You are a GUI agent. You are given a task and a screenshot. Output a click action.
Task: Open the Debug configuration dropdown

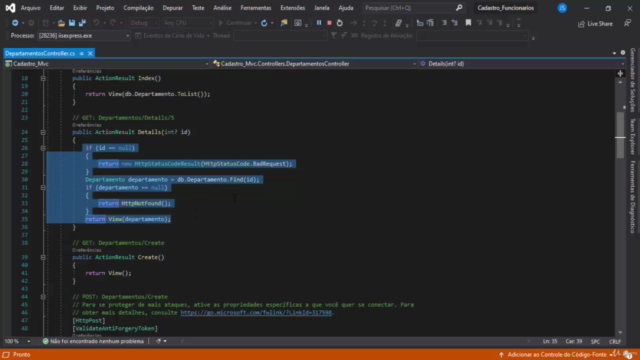[144, 23]
